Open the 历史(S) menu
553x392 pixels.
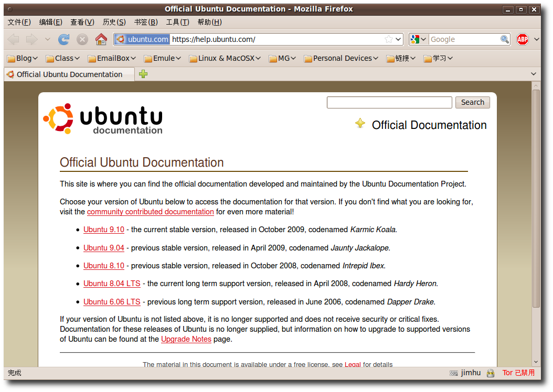point(114,22)
